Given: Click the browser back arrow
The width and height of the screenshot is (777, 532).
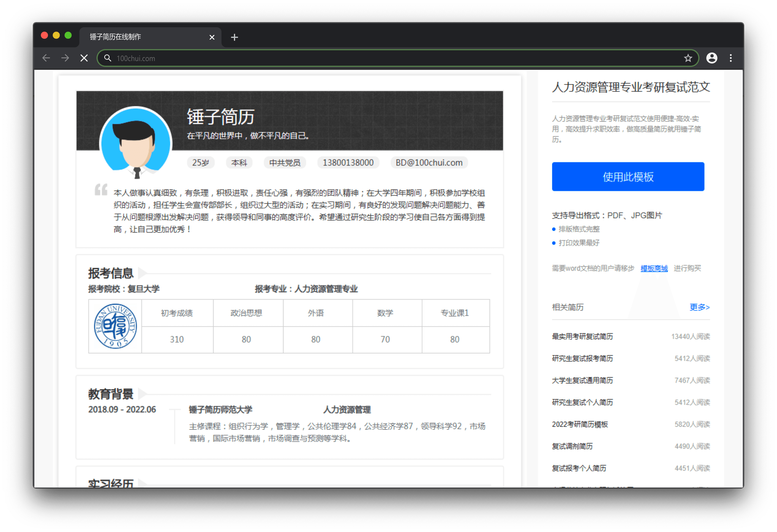Looking at the screenshot, I should click(x=46, y=58).
